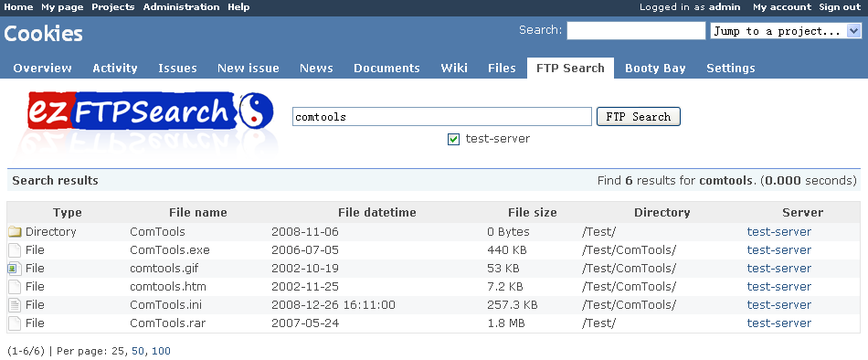Screen dimensions: 868x360
Task: Click the folder icon for ComTools directory
Action: 15,232
